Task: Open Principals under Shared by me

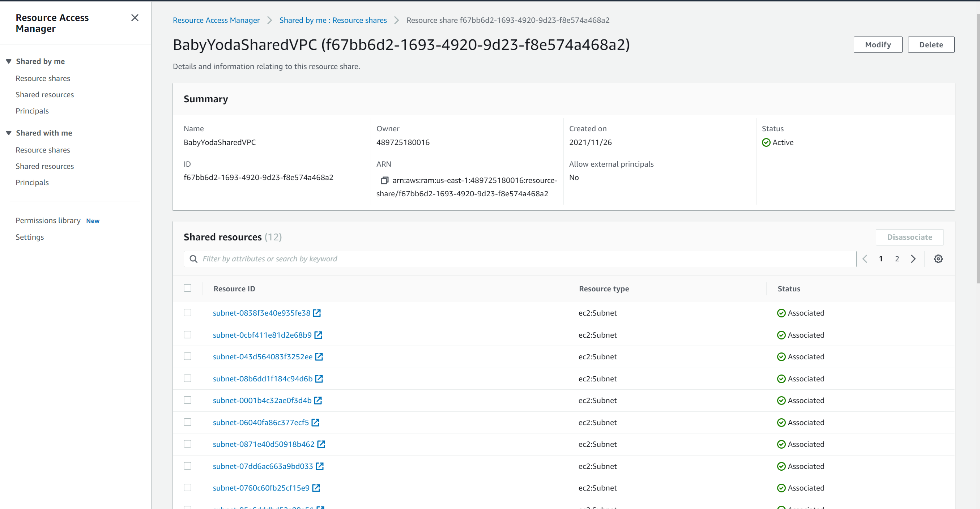Action: pyautogui.click(x=32, y=111)
